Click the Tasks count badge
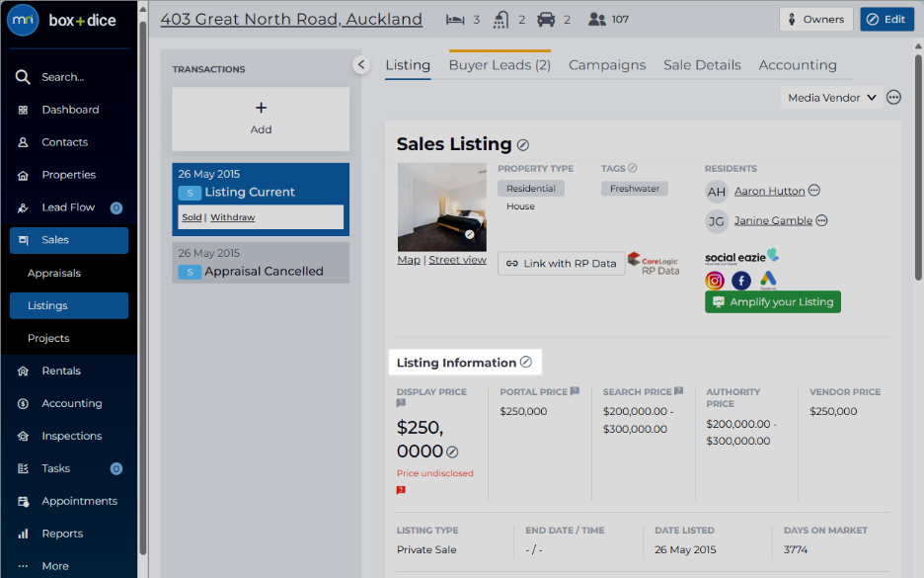Screen dimensions: 924x578 coord(116,468)
